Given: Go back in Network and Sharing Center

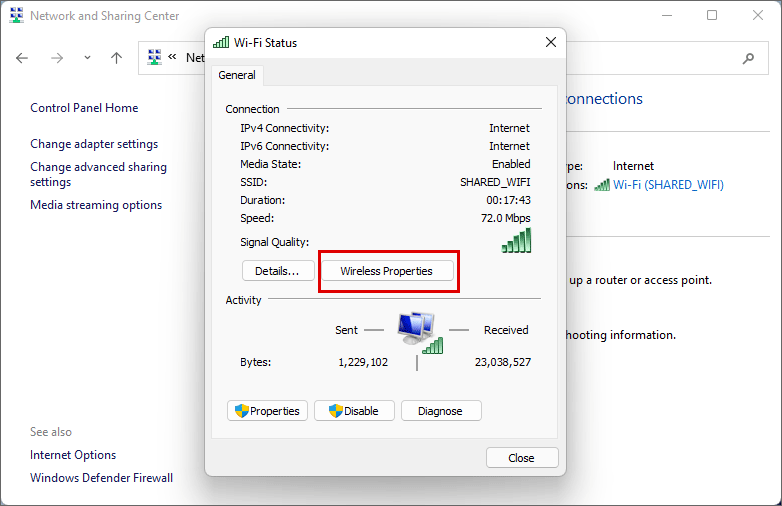Looking at the screenshot, I should [22, 58].
